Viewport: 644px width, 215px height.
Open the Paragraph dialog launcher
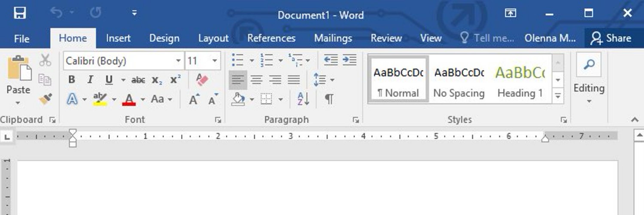point(356,120)
